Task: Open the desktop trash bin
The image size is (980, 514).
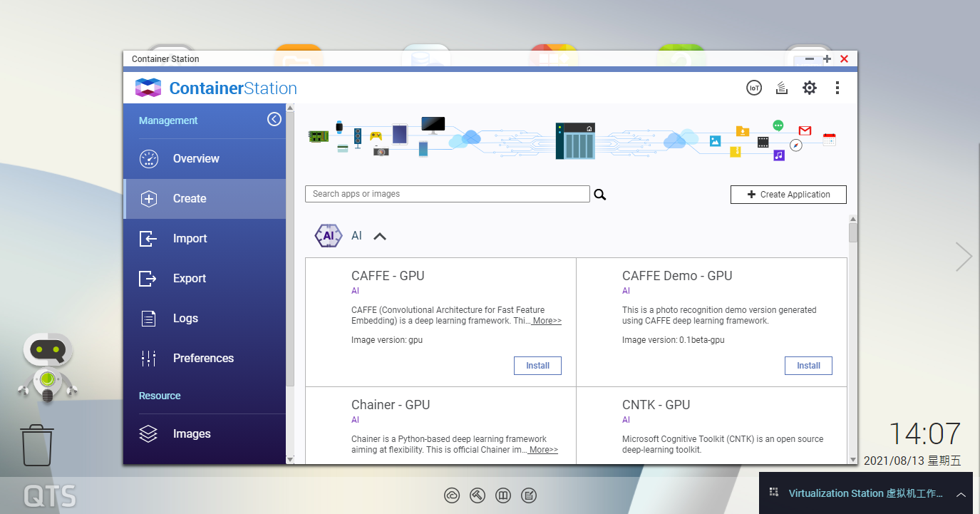Action: [37, 445]
